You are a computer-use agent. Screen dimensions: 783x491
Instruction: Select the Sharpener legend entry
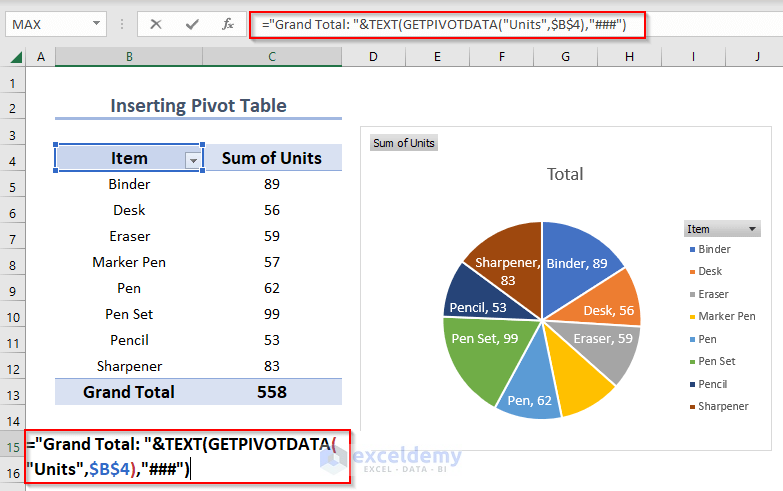click(724, 407)
